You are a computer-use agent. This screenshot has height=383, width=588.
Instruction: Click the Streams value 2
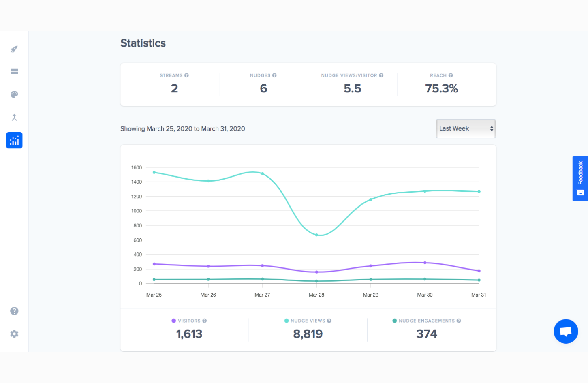point(174,88)
